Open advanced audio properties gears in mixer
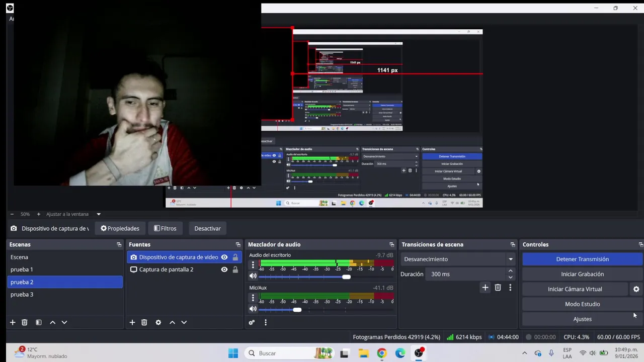Screen dimensions: 644x362 252,322
